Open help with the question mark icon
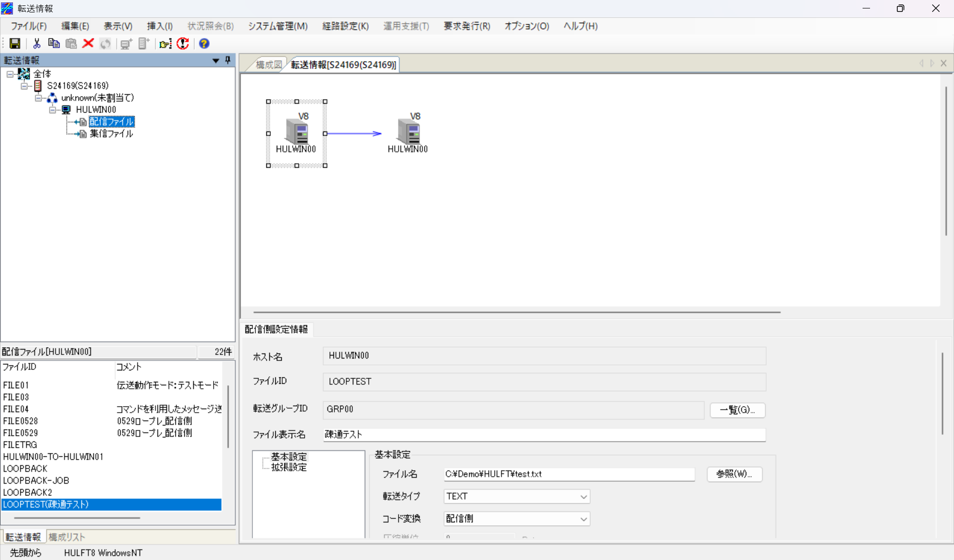 [x=204, y=44]
